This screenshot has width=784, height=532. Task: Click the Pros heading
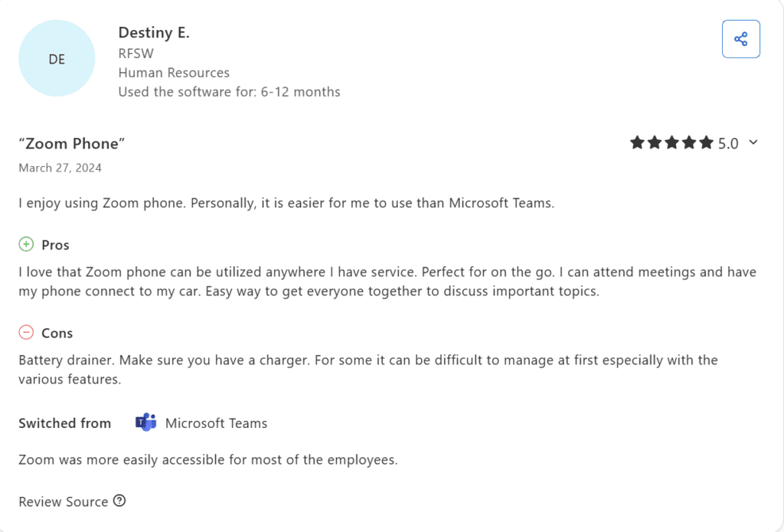coord(55,245)
